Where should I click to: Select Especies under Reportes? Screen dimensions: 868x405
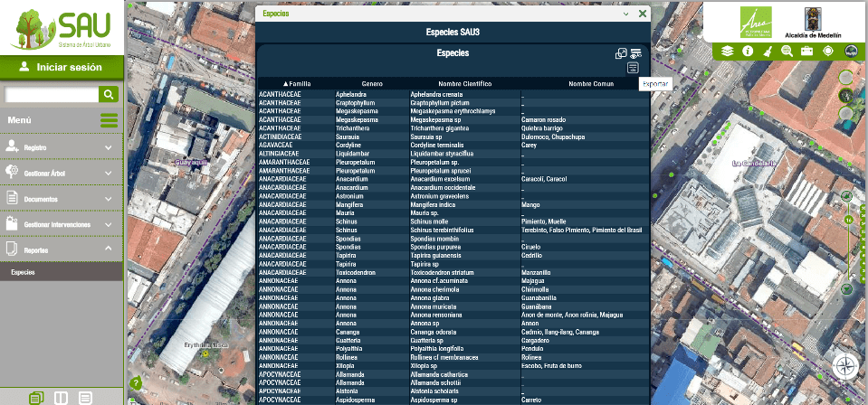click(x=24, y=272)
